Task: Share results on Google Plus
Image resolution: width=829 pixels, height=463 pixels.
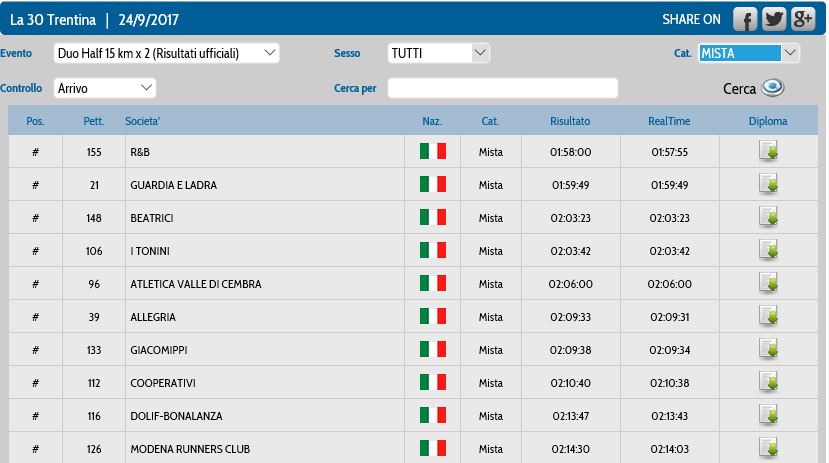Action: 803,20
